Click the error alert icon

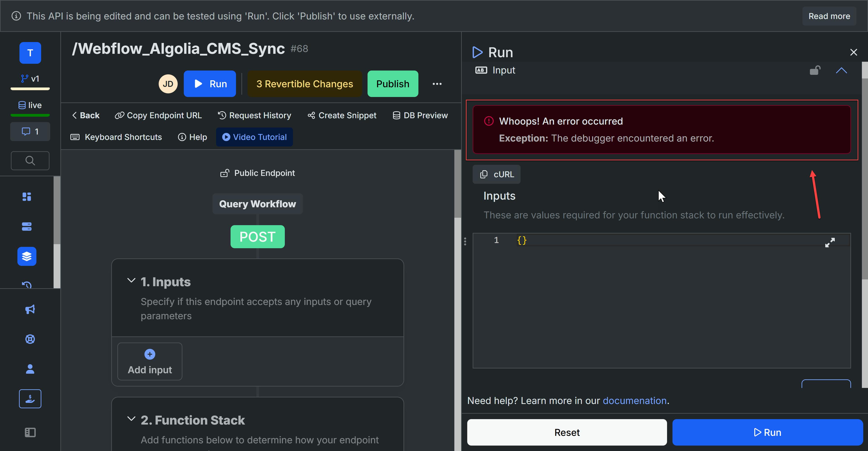[x=488, y=121]
